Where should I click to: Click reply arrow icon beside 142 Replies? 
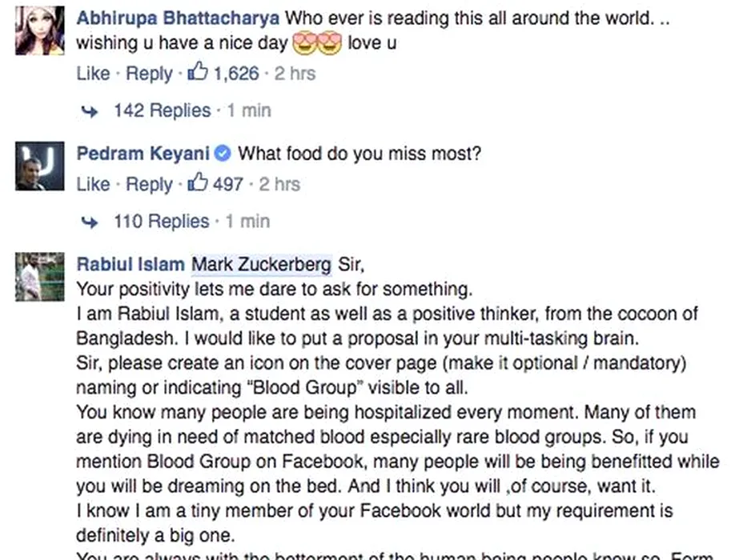coord(90,111)
